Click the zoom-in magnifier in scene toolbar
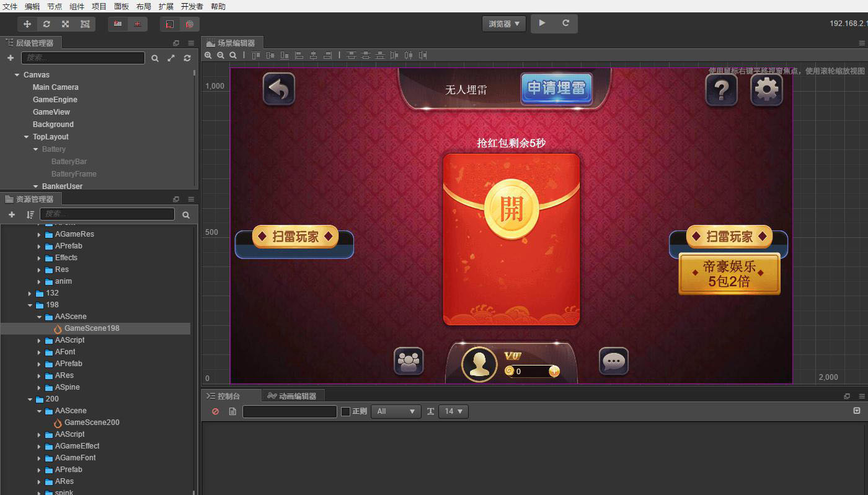The image size is (868, 495). (208, 55)
